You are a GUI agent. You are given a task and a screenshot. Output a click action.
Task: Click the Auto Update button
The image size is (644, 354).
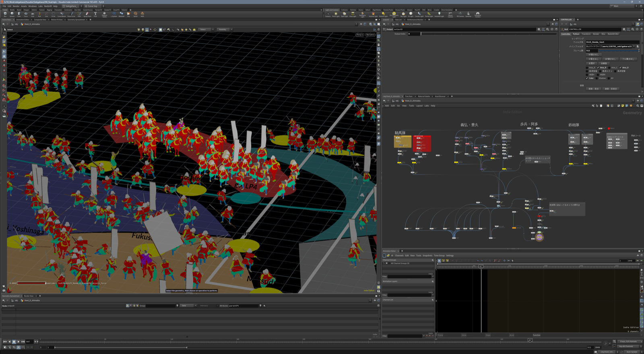coord(632,352)
